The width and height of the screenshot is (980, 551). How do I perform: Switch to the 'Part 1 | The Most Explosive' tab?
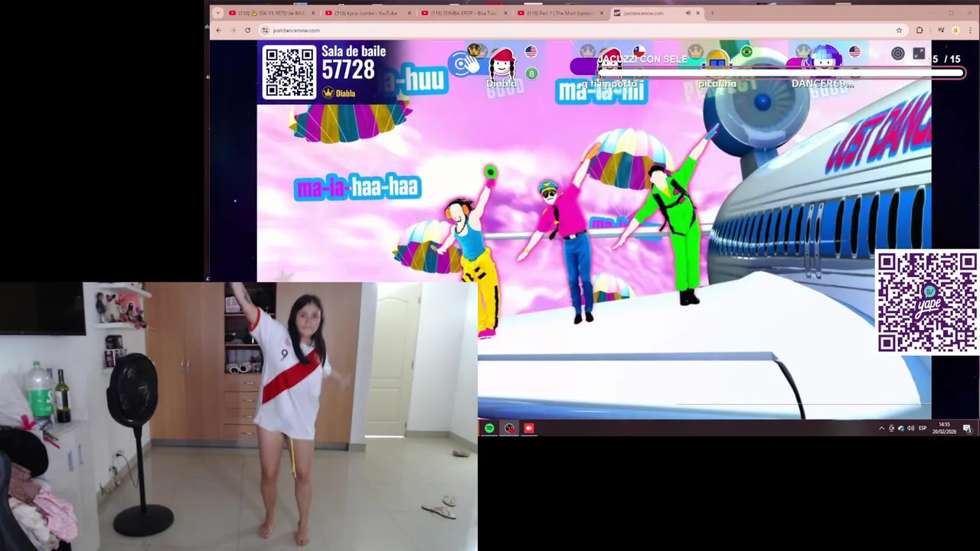559,13
